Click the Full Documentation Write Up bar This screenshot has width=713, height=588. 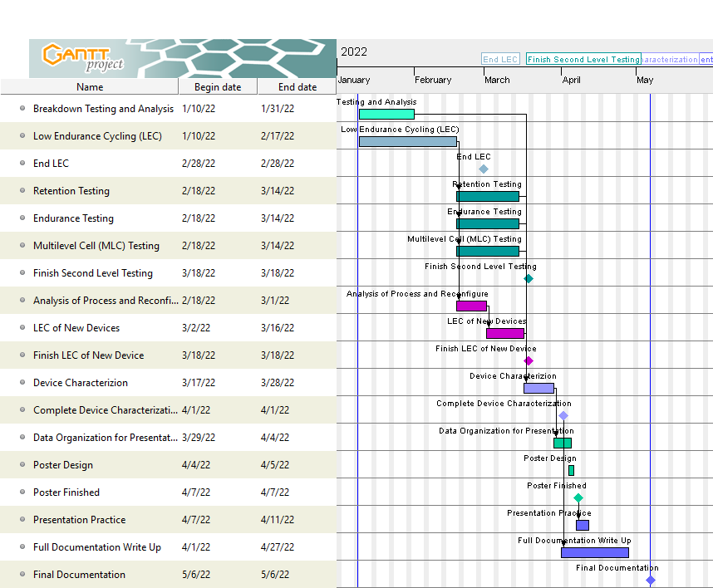(x=595, y=552)
